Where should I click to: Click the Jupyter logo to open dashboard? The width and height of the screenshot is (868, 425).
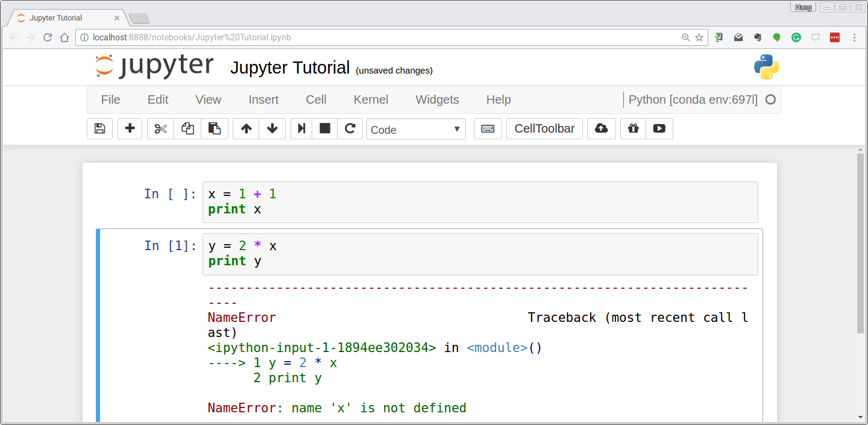click(154, 66)
